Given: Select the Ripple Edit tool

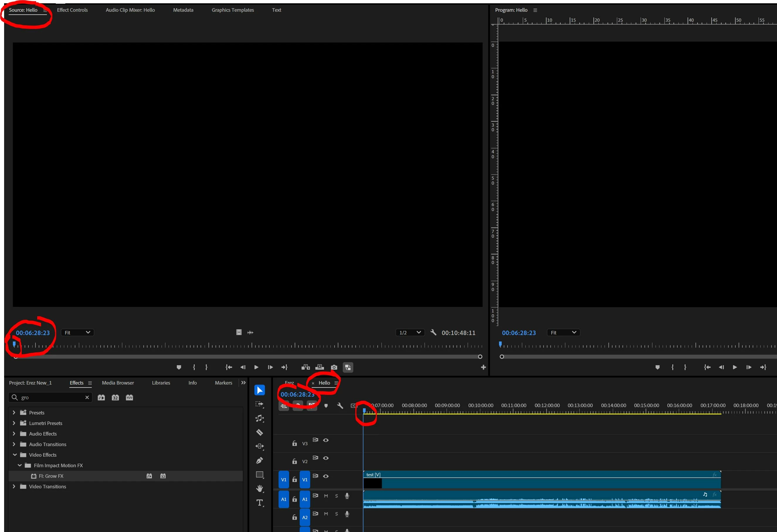Looking at the screenshot, I should coord(259,418).
